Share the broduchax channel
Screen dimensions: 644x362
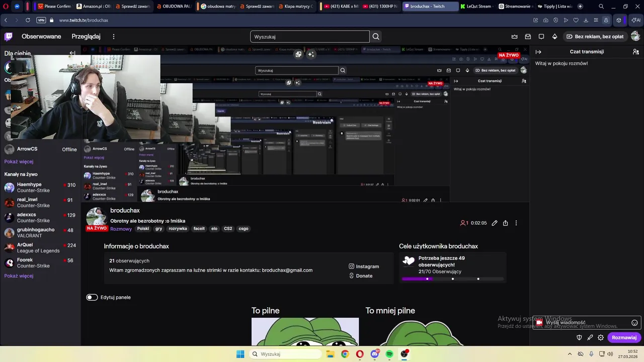[x=505, y=223]
